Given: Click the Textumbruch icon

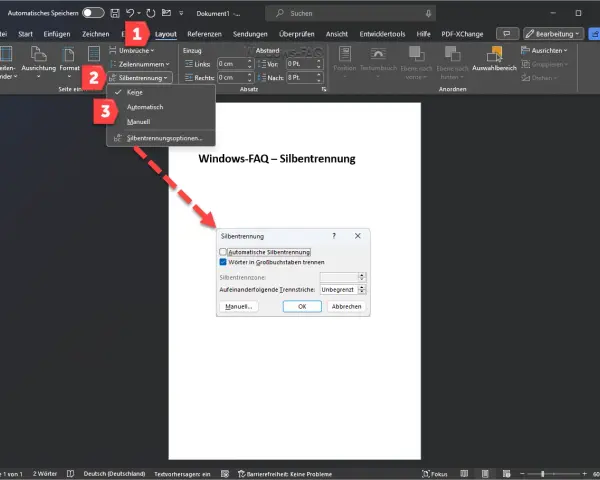Looking at the screenshot, I should [378, 54].
